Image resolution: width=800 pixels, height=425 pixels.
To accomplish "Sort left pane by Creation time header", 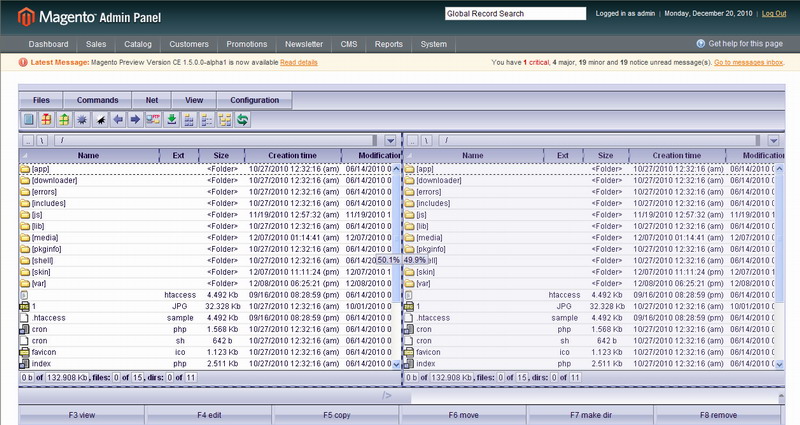I will (293, 155).
